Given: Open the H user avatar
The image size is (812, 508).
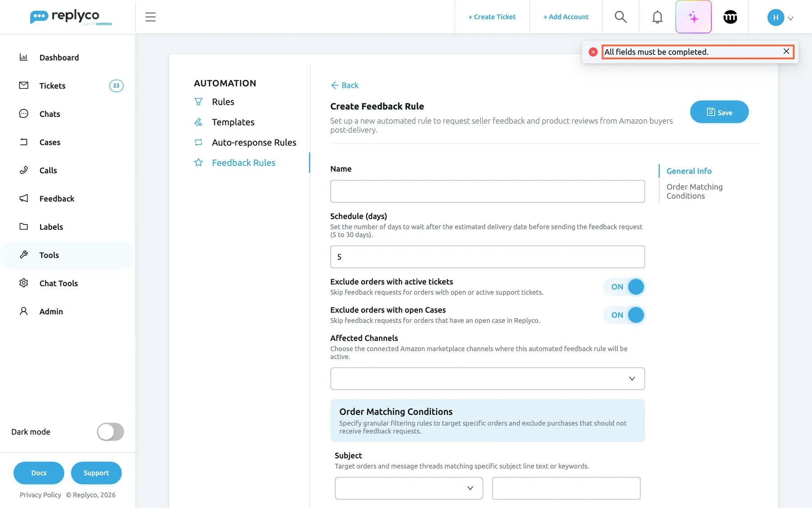Looking at the screenshot, I should (775, 18).
